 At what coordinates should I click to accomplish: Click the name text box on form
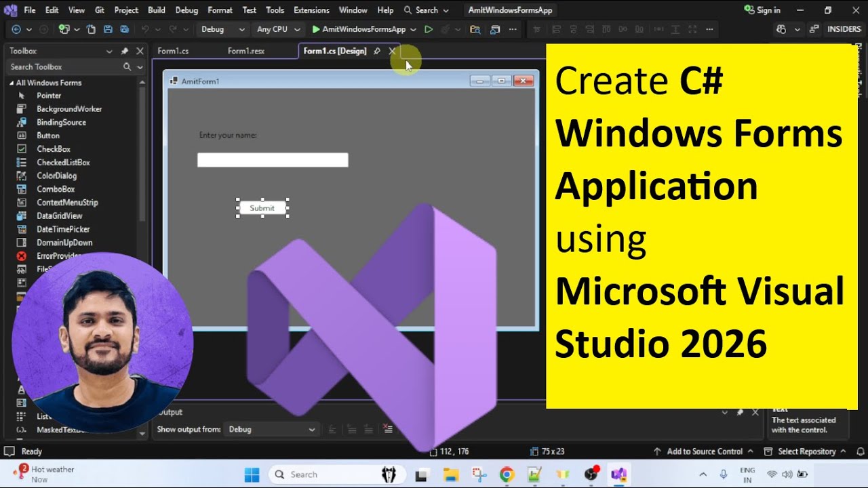273,160
